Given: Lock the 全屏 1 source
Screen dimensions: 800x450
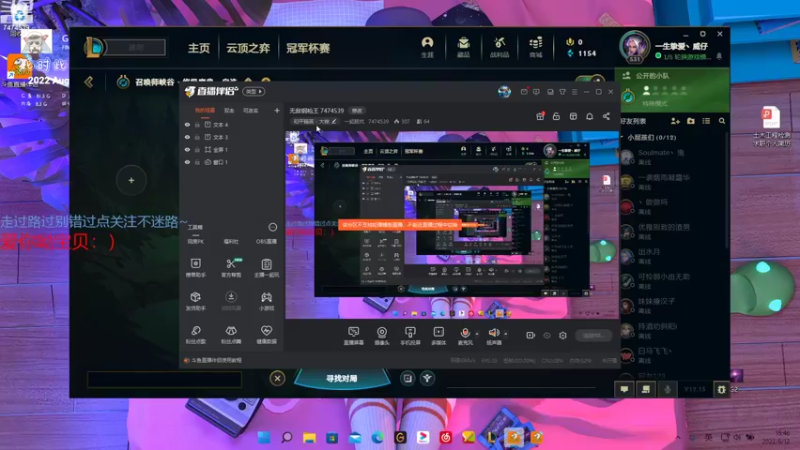Looking at the screenshot, I should pyautogui.click(x=197, y=149).
